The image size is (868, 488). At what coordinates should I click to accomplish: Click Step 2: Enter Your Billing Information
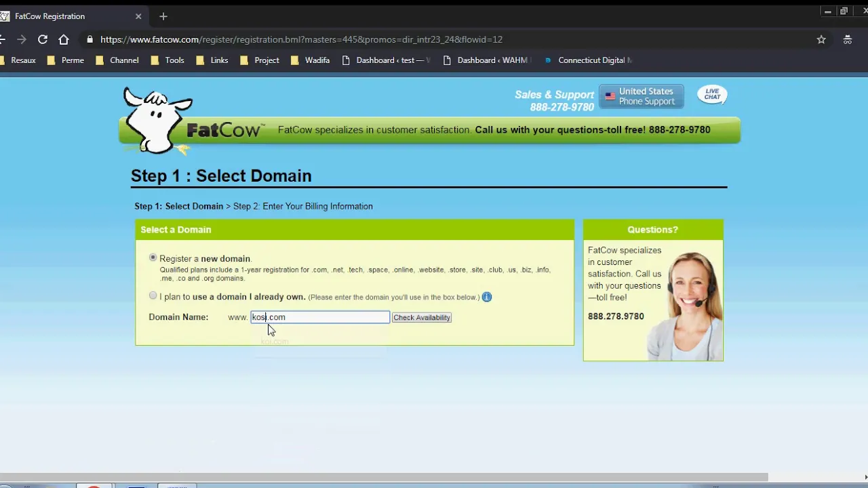click(303, 206)
